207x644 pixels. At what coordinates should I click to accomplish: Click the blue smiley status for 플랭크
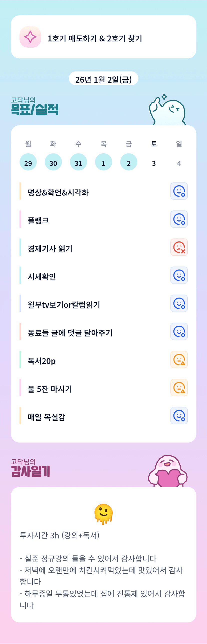pyautogui.click(x=179, y=219)
